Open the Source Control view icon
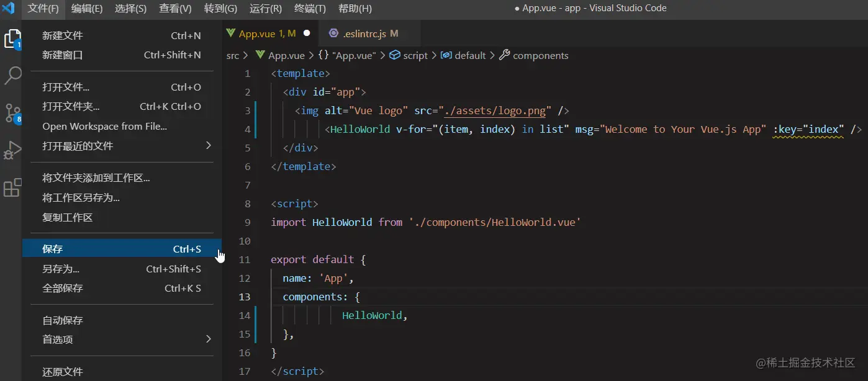 tap(12, 113)
